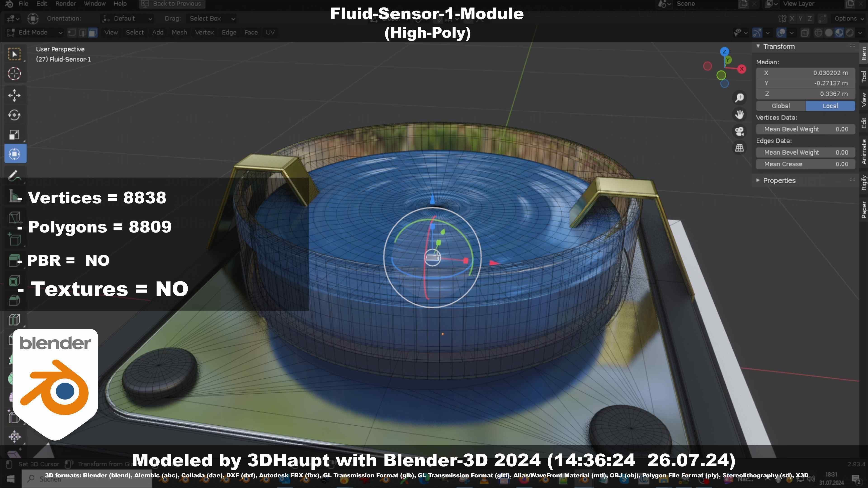Click the Mean Crease slider

[806, 164]
